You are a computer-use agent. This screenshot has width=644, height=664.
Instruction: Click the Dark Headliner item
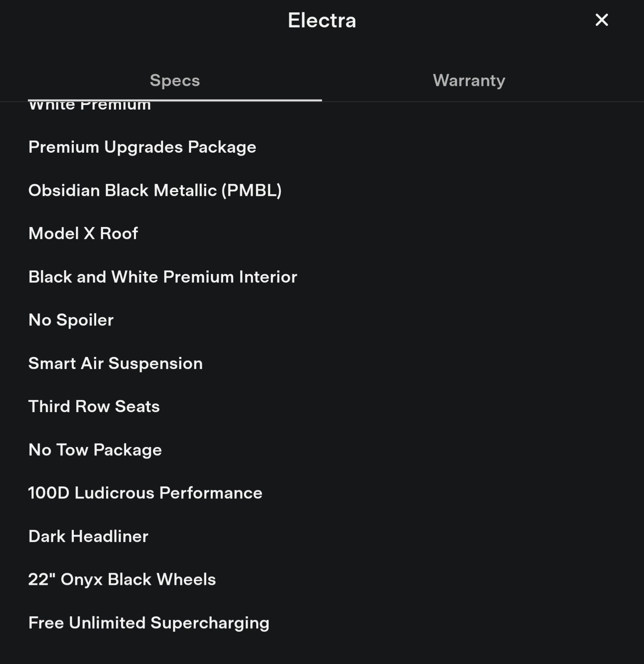pyautogui.click(x=88, y=536)
